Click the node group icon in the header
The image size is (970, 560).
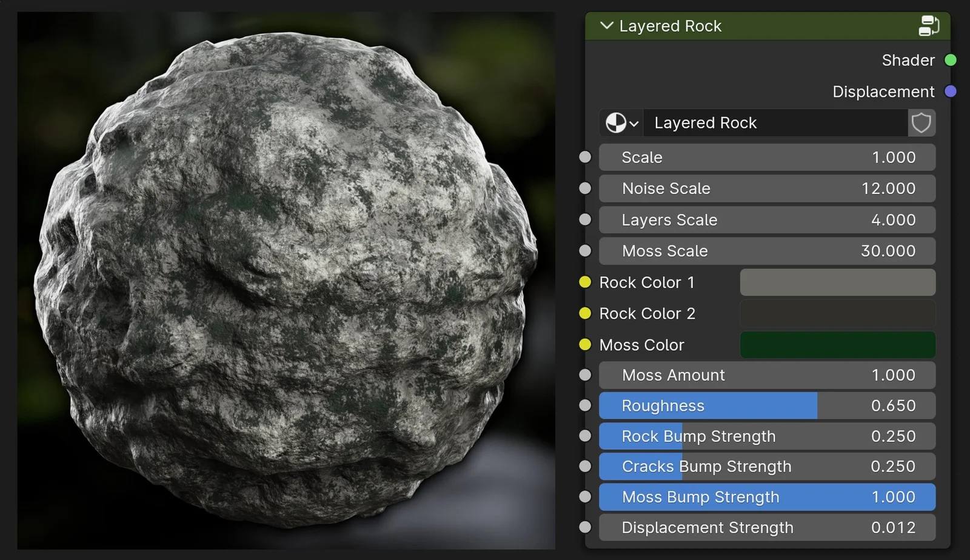click(929, 26)
